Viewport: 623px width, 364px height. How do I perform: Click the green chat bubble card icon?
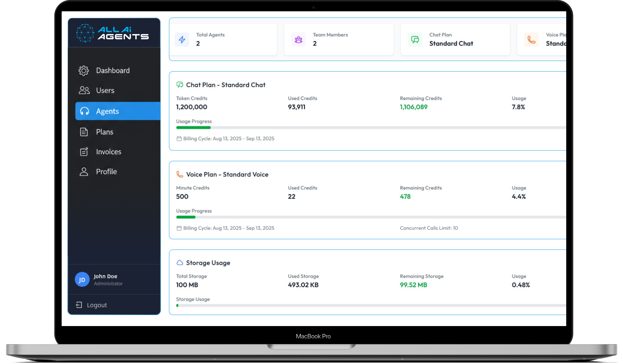415,40
